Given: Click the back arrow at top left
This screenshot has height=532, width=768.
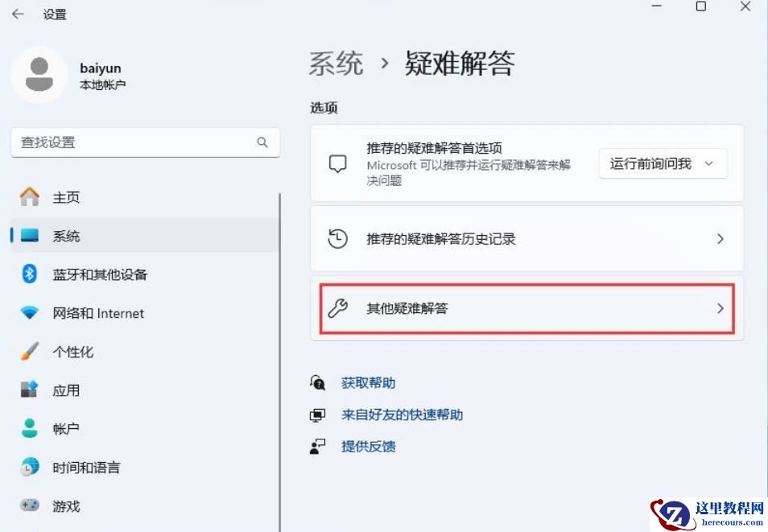Looking at the screenshot, I should point(18,14).
